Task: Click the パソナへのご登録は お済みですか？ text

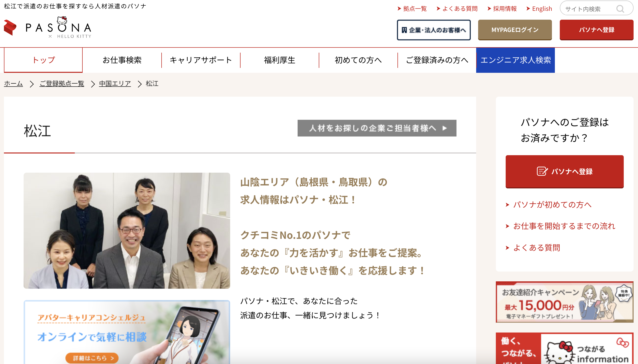Action: click(564, 130)
